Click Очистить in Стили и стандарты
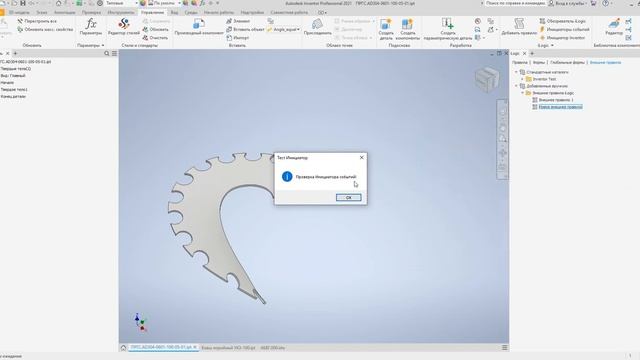 point(155,38)
